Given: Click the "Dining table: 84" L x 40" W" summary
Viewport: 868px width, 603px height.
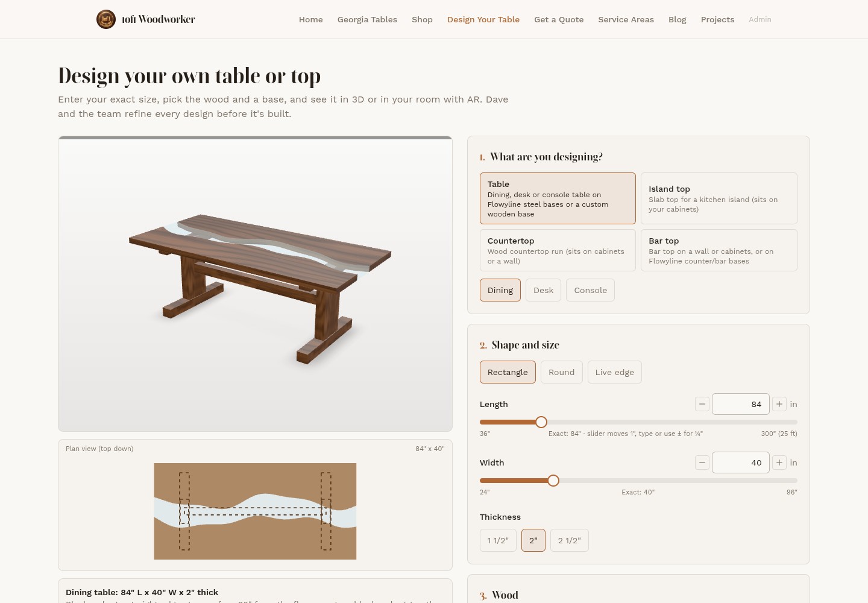Looking at the screenshot, I should 142,593.
